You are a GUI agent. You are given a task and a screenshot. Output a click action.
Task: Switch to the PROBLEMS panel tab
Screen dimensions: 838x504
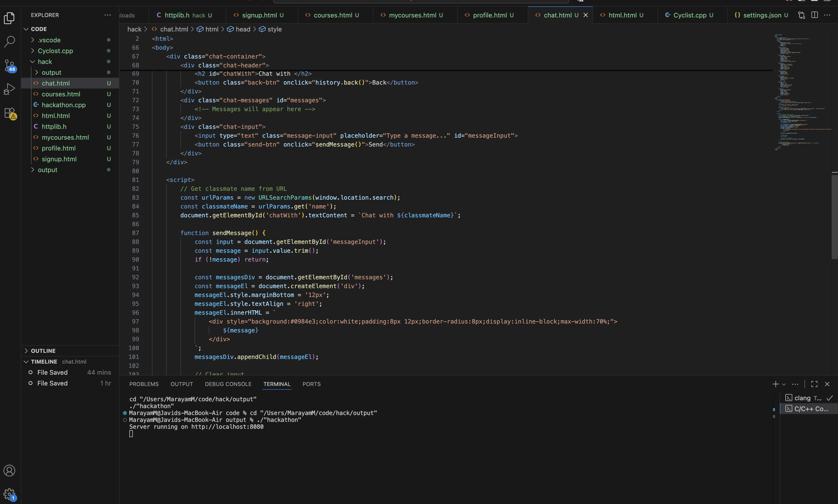tap(144, 384)
